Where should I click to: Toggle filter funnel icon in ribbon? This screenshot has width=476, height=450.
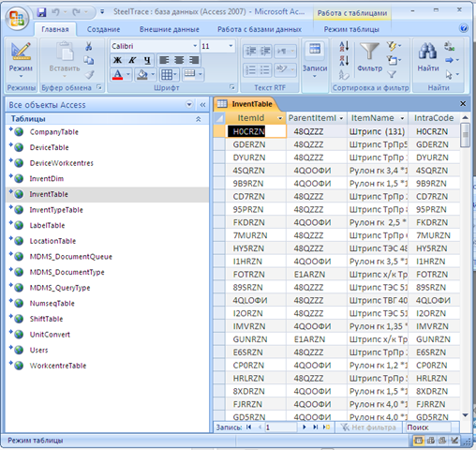pyautogui.click(x=392, y=74)
